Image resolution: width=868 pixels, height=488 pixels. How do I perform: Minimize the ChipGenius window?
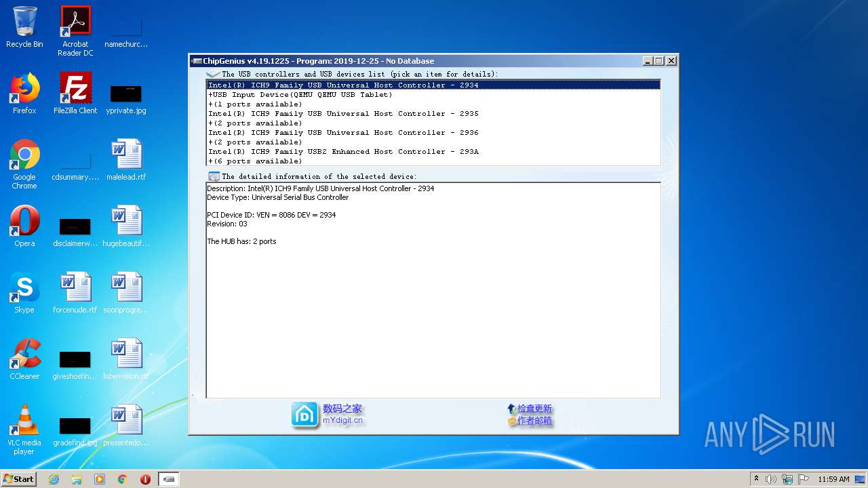648,61
